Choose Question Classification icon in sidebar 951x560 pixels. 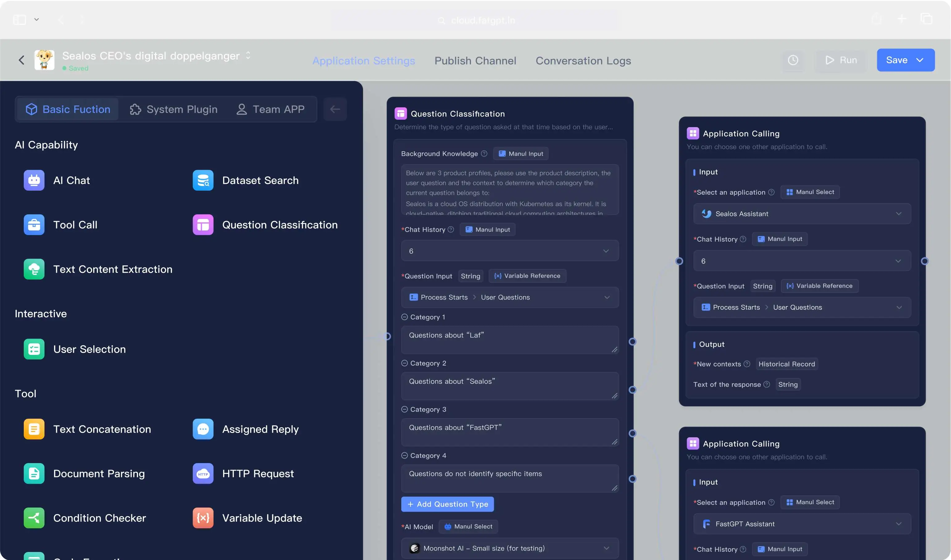click(x=203, y=225)
